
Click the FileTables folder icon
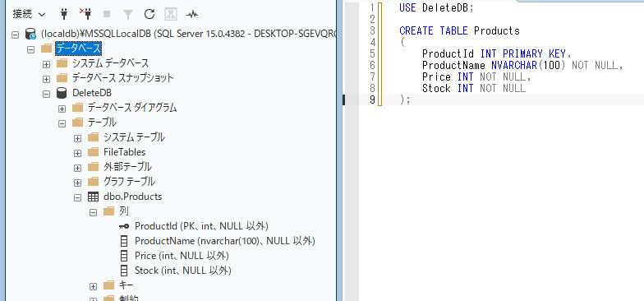click(x=94, y=152)
